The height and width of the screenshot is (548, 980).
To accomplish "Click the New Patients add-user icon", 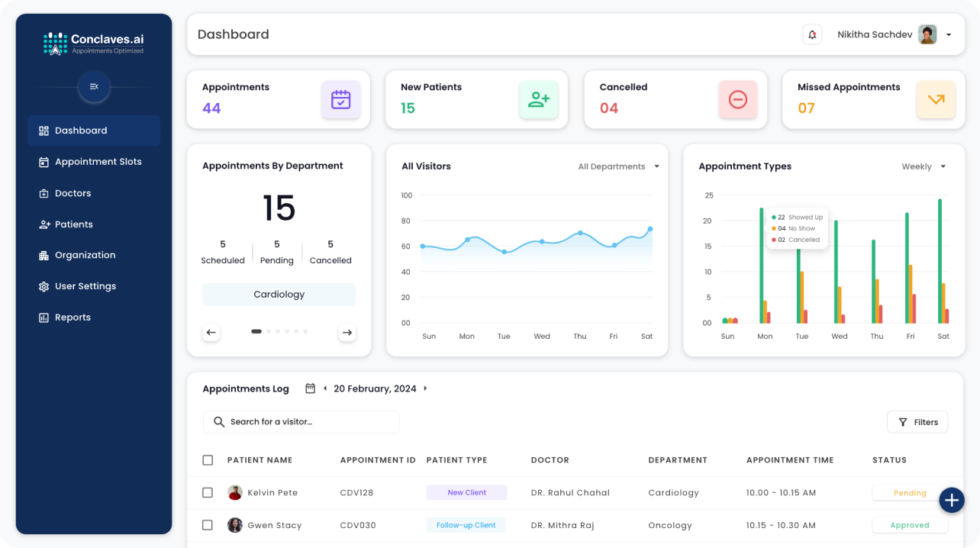I will (539, 100).
